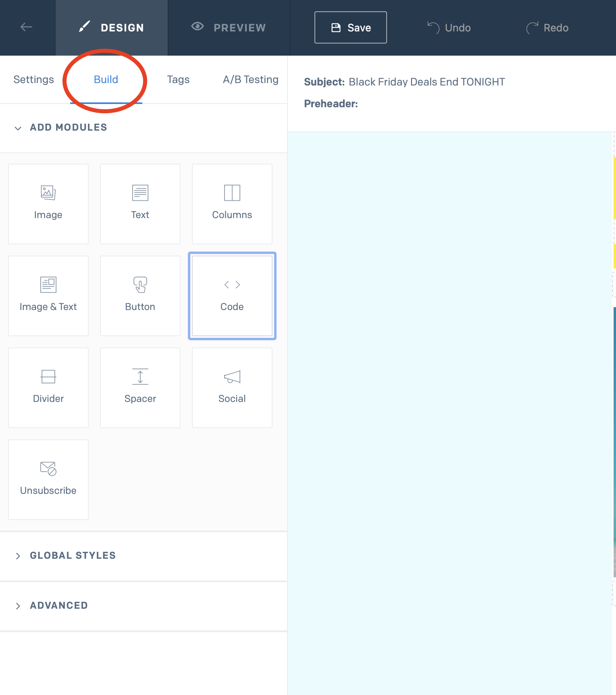
Task: Click the Save button
Action: [x=350, y=27]
